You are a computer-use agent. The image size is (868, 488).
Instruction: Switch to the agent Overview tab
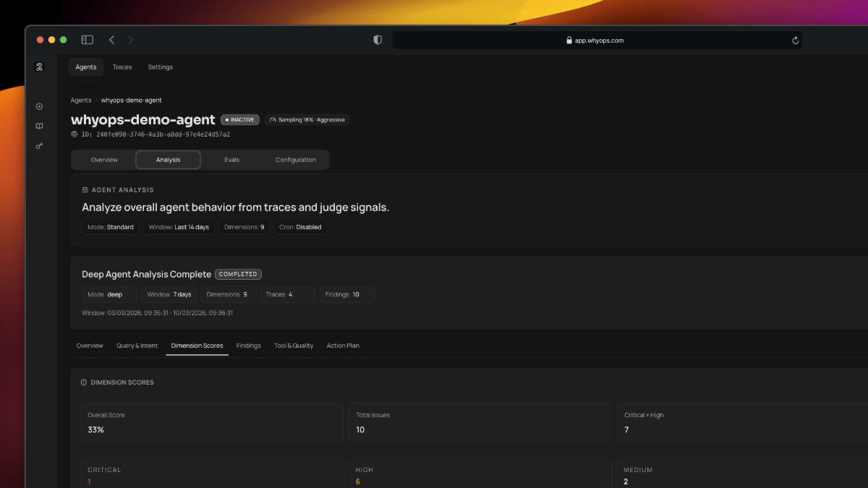click(104, 160)
